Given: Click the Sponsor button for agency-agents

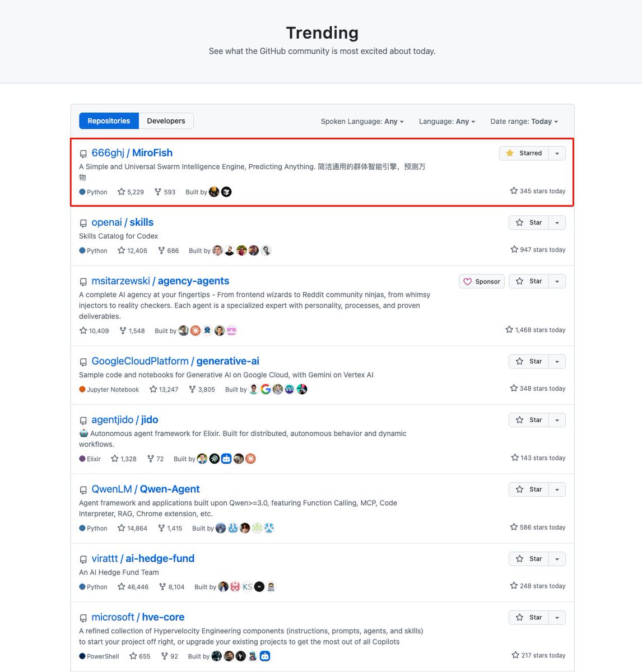Looking at the screenshot, I should [481, 281].
